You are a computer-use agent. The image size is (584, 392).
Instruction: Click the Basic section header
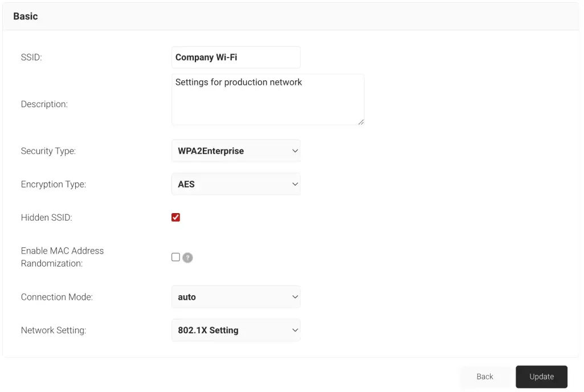pyautogui.click(x=26, y=17)
